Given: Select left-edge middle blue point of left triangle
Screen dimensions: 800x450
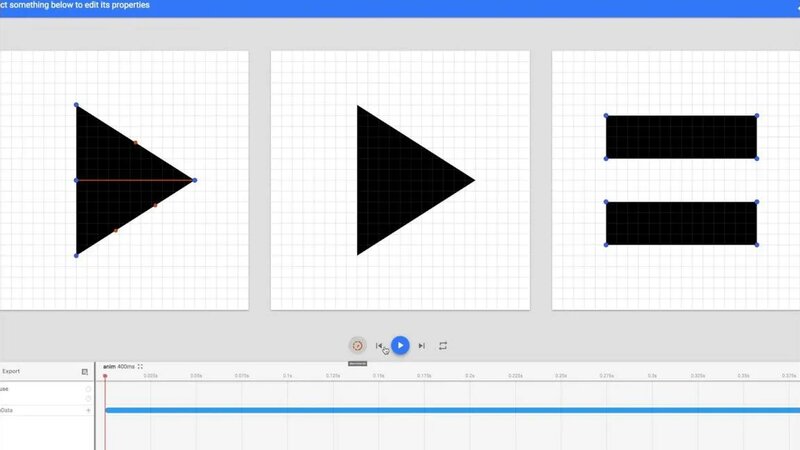Looking at the screenshot, I should point(76,180).
